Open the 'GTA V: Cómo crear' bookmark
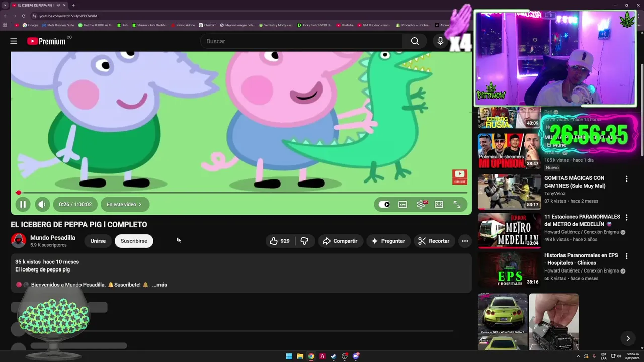This screenshot has width=644, height=362. point(374,25)
